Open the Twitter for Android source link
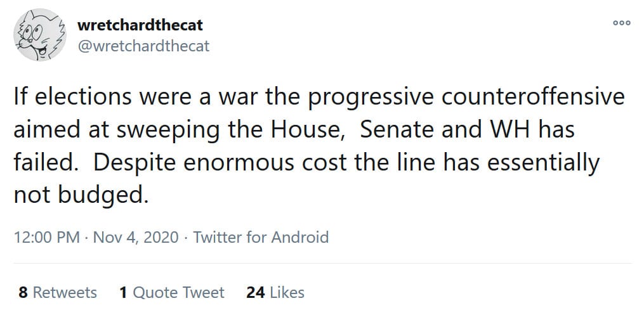 (x=261, y=238)
